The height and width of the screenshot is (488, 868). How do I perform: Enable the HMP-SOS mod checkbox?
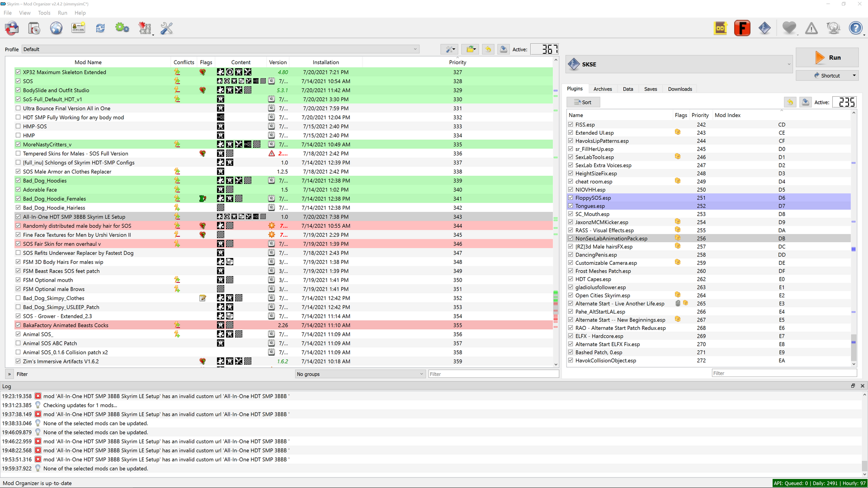point(18,127)
